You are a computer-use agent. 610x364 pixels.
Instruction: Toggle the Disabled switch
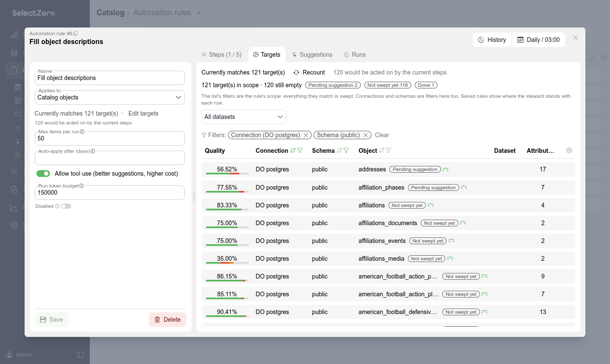tap(66, 206)
